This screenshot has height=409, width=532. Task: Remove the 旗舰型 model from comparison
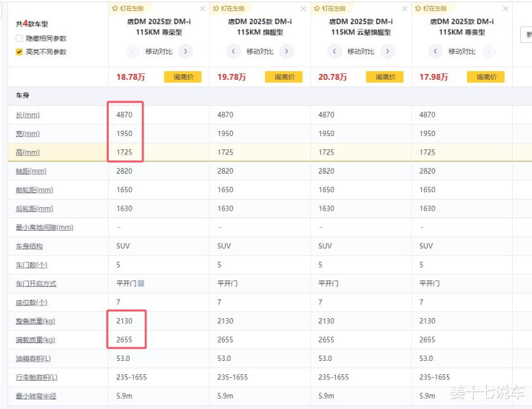(303, 9)
